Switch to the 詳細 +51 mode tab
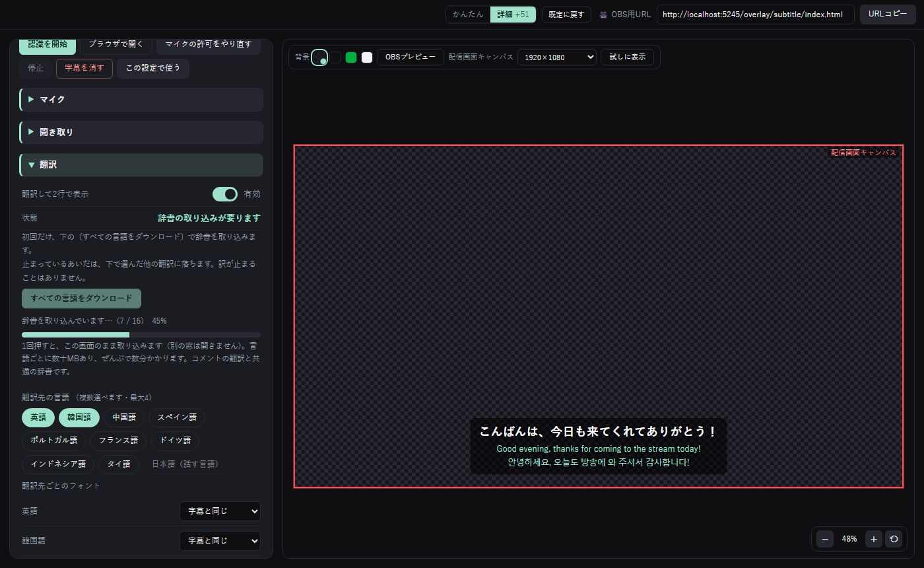The width and height of the screenshot is (924, 568). point(513,15)
